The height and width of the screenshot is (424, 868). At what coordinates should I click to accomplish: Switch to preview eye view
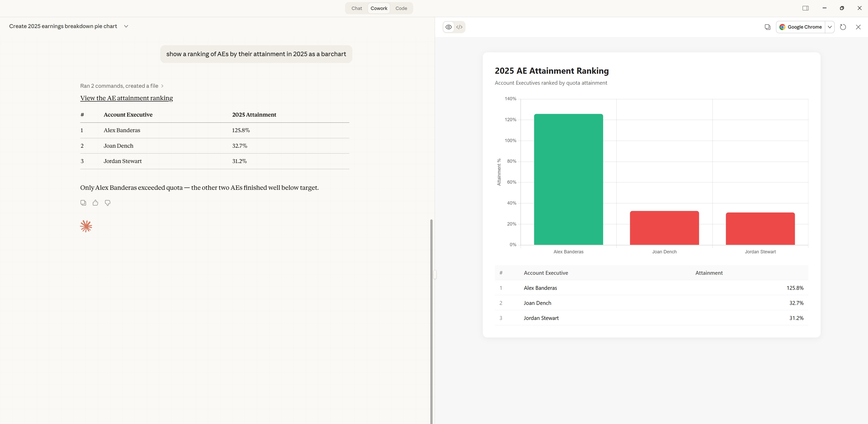tap(448, 27)
